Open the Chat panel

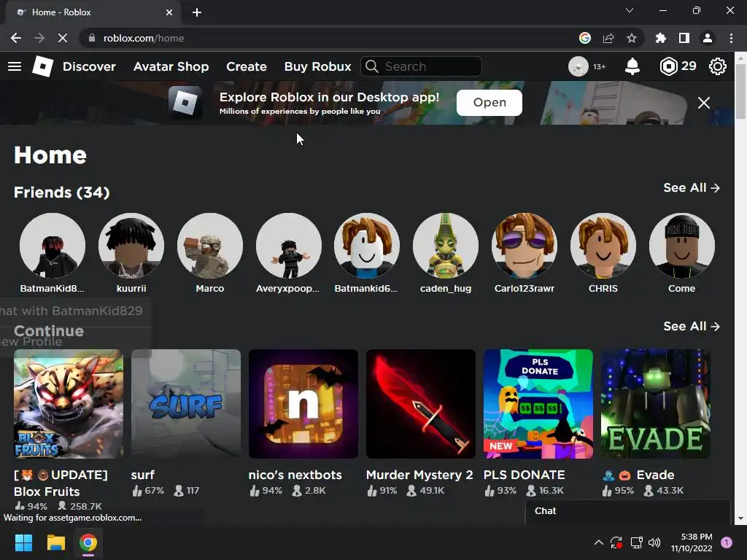tap(627, 511)
